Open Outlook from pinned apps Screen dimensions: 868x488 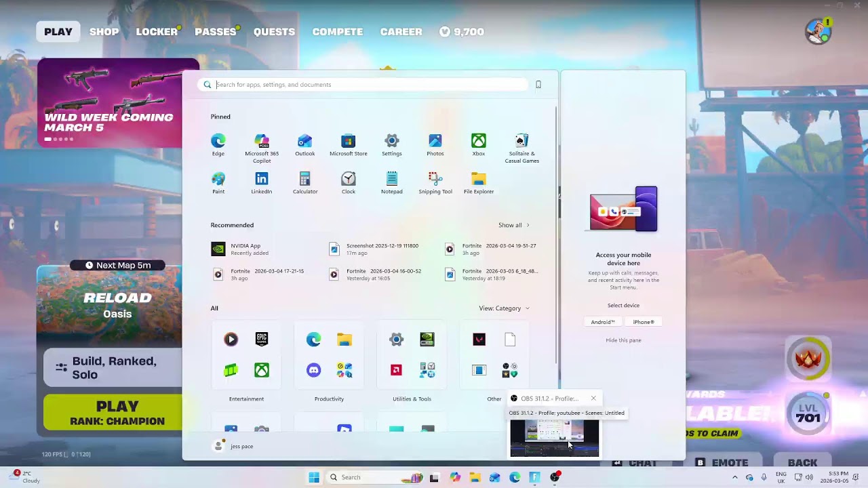[304, 144]
